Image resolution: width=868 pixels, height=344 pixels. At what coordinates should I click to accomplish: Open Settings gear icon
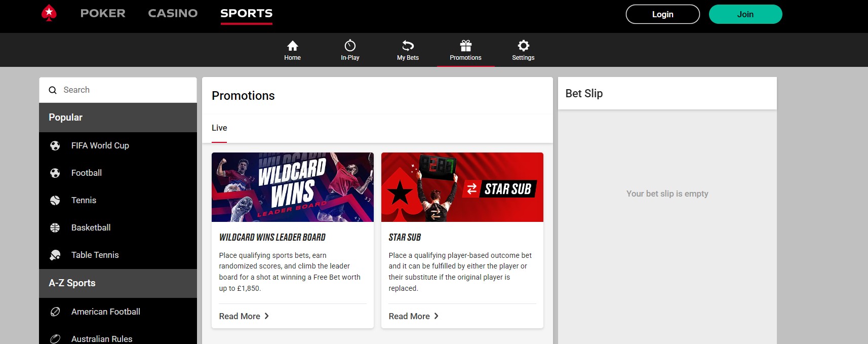coord(523,46)
